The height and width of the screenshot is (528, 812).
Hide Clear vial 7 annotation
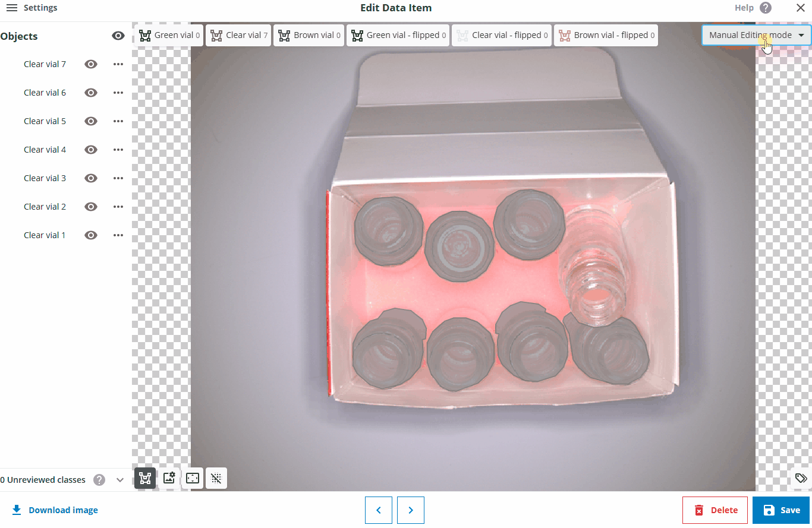coord(91,64)
